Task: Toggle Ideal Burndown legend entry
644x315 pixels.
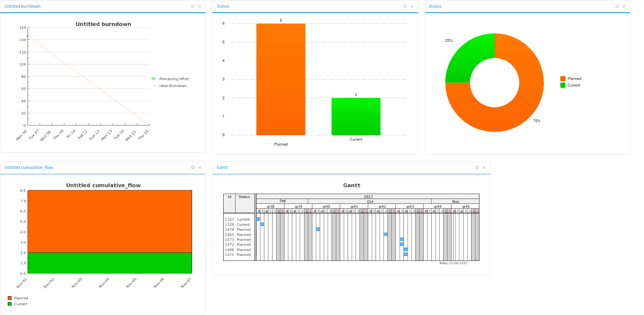Action: (x=170, y=86)
